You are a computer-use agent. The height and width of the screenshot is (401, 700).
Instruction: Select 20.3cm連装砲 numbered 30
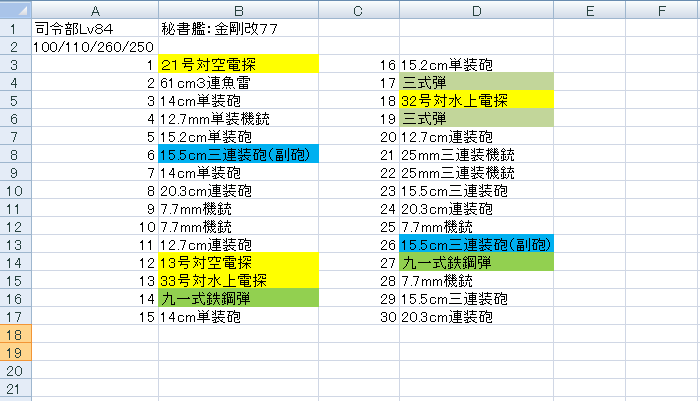(x=476, y=316)
